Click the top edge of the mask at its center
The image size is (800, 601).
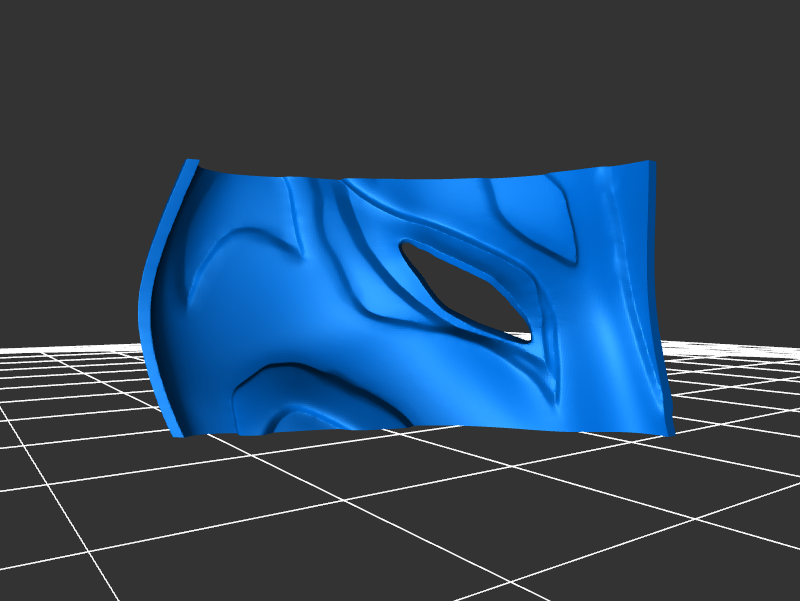(420, 180)
